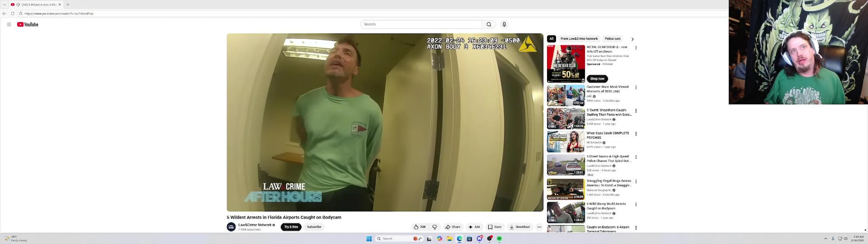Subscribe to Law&Crime Network
Image resolution: width=868 pixels, height=244 pixels.
[x=314, y=227]
